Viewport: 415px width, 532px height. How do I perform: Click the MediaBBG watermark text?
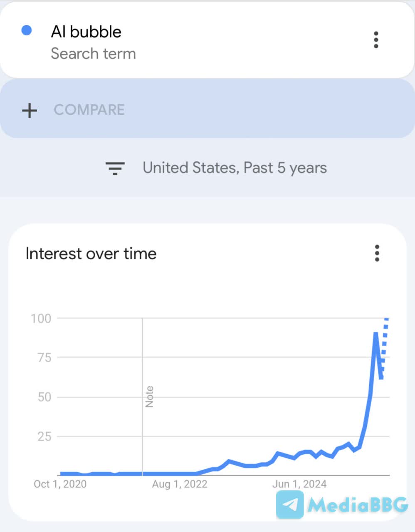pos(358,505)
